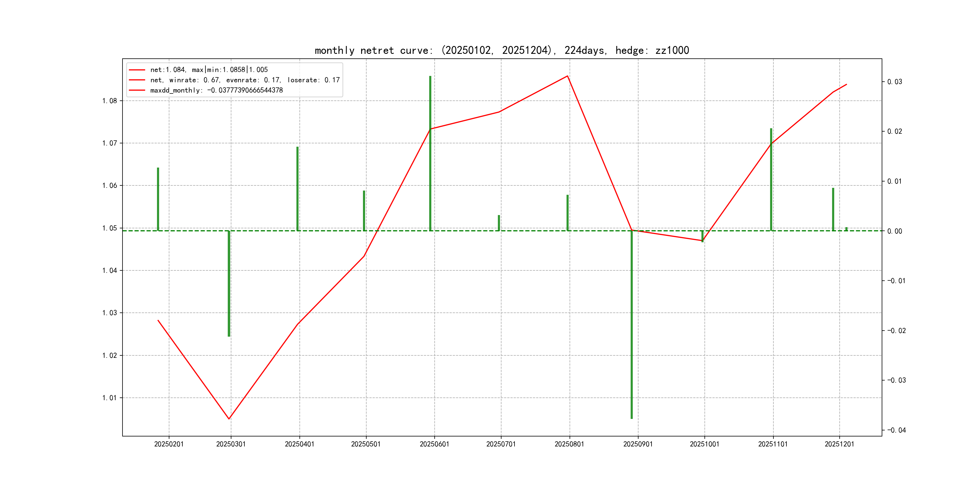Click the 1.01 left axis label

pyautogui.click(x=109, y=398)
